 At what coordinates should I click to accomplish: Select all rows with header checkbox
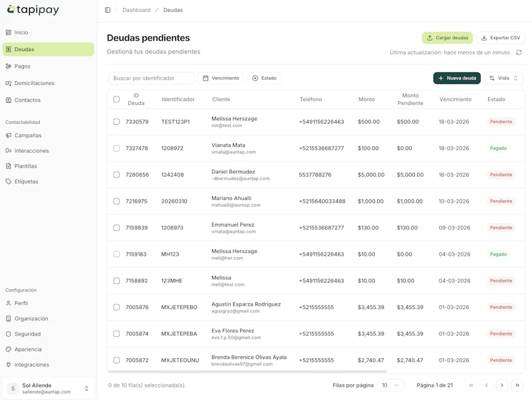(x=116, y=99)
